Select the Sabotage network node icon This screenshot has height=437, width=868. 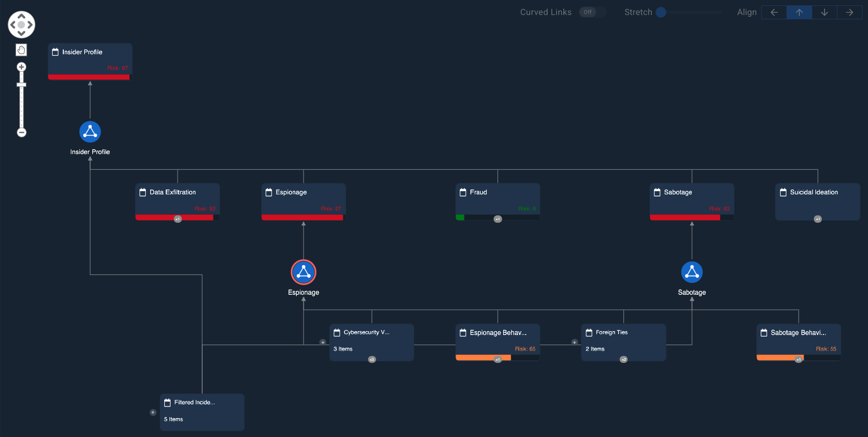(x=692, y=272)
